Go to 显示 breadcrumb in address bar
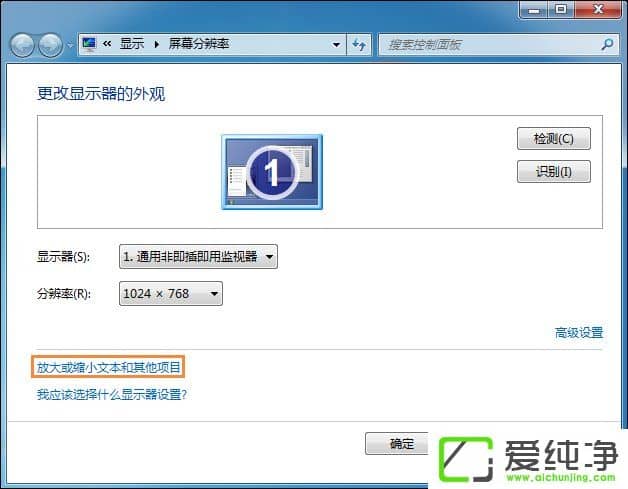 [132, 45]
